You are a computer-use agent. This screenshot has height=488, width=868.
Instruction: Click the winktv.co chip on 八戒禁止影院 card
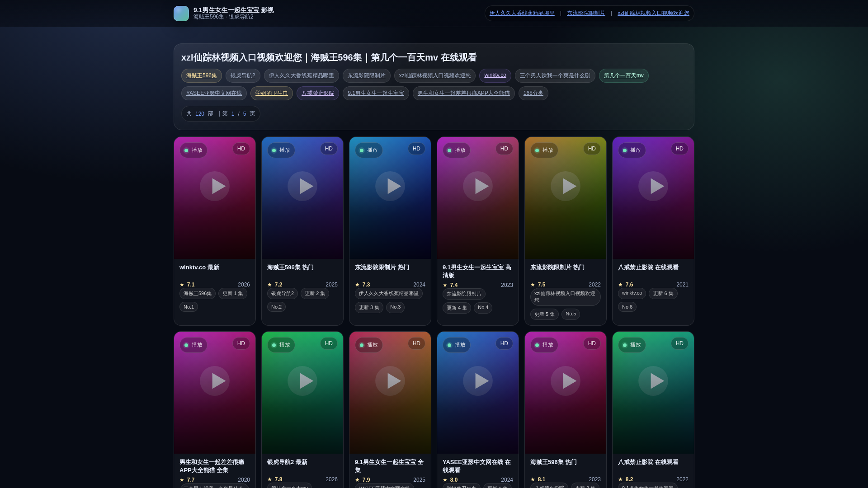click(x=632, y=293)
